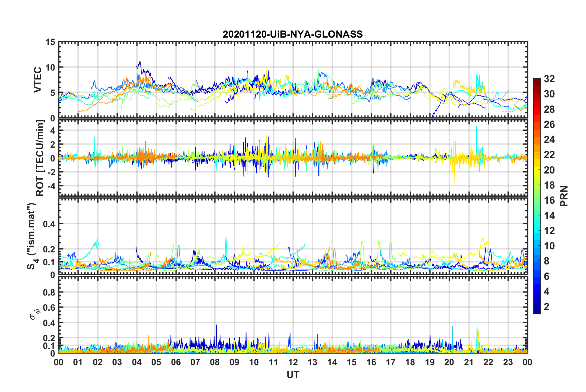Select the "14" tick on the PRN colorbar

[549, 216]
